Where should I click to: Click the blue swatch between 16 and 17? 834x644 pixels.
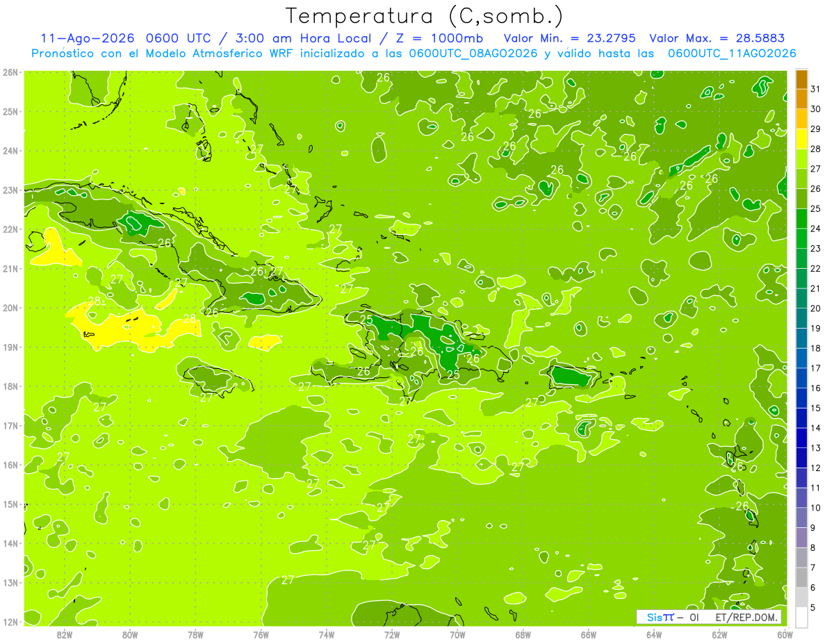coord(801,378)
